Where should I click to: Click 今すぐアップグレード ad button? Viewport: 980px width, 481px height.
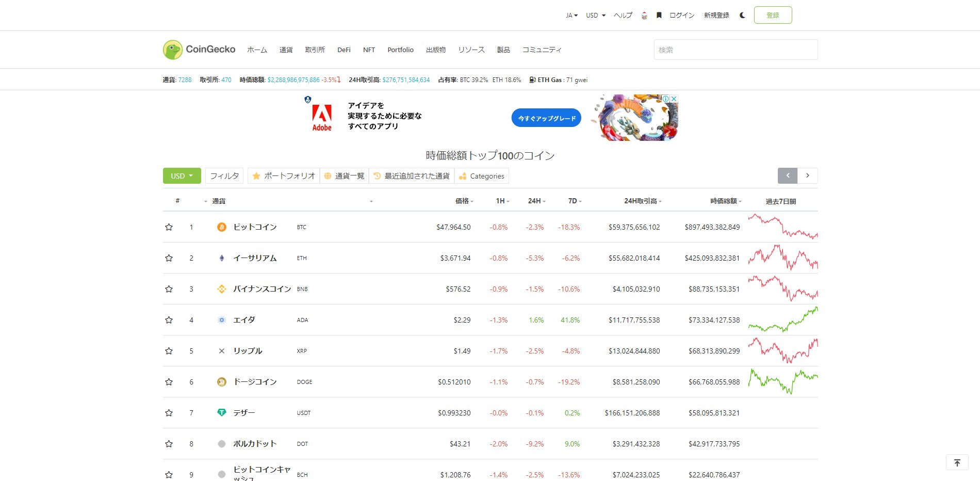coord(546,118)
